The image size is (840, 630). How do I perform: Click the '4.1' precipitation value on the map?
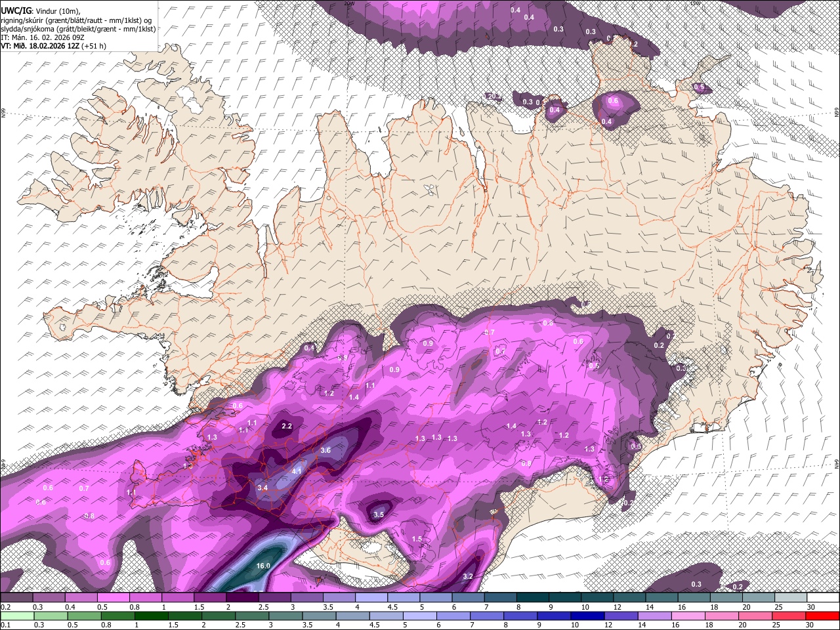tap(296, 471)
